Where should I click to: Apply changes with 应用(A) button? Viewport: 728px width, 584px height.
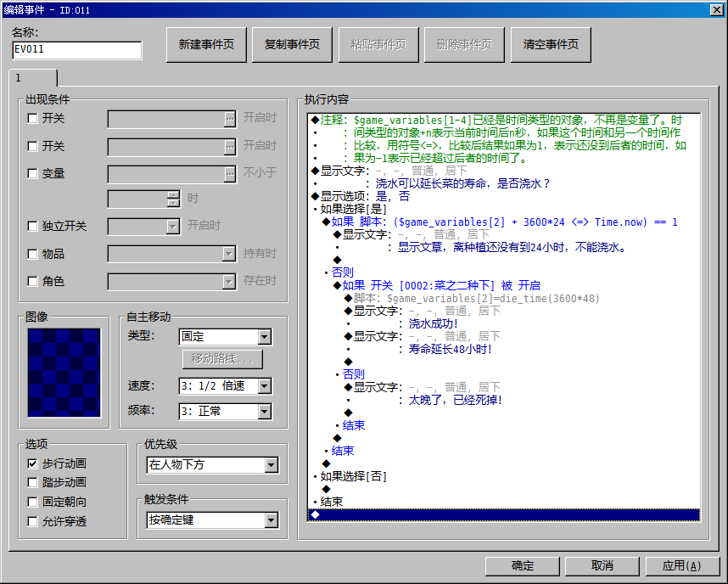click(x=681, y=566)
